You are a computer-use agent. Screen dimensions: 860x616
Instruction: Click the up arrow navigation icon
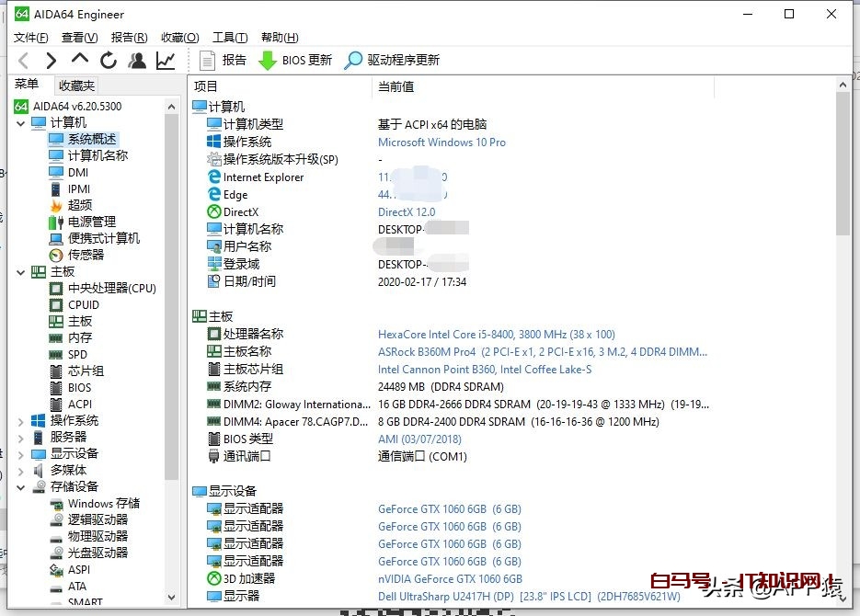click(81, 61)
